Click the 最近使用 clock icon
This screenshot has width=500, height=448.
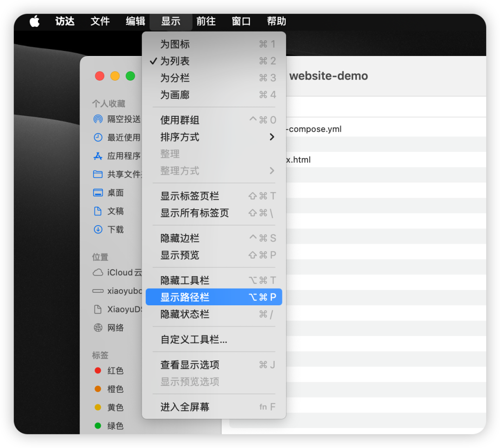click(98, 138)
